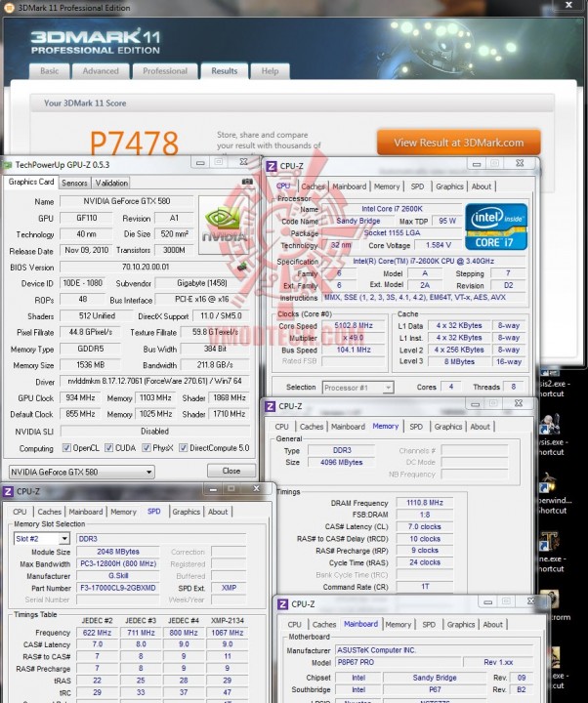Screen dimensions: 588x703
Task: Open the erwind shortcut desktop icon
Action: pyautogui.click(x=553, y=493)
